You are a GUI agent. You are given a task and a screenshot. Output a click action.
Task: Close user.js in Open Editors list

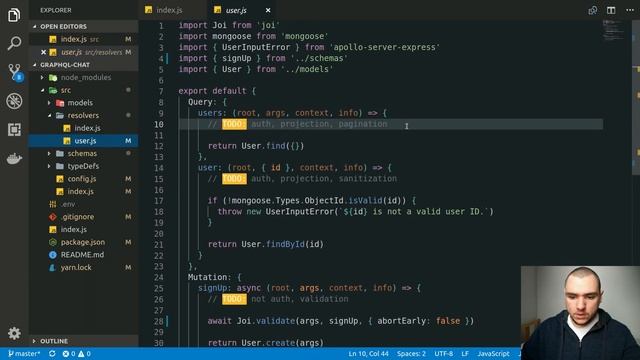pyautogui.click(x=43, y=52)
